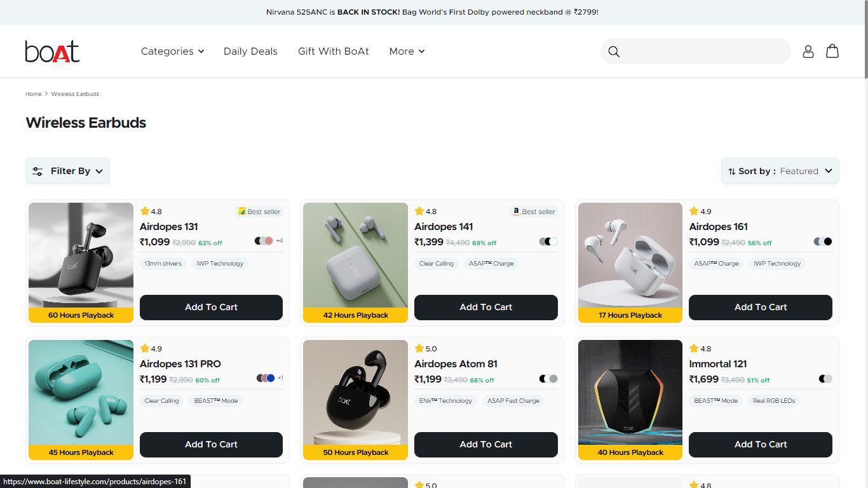
Task: Add Airdopes 131 to cart
Action: click(211, 307)
